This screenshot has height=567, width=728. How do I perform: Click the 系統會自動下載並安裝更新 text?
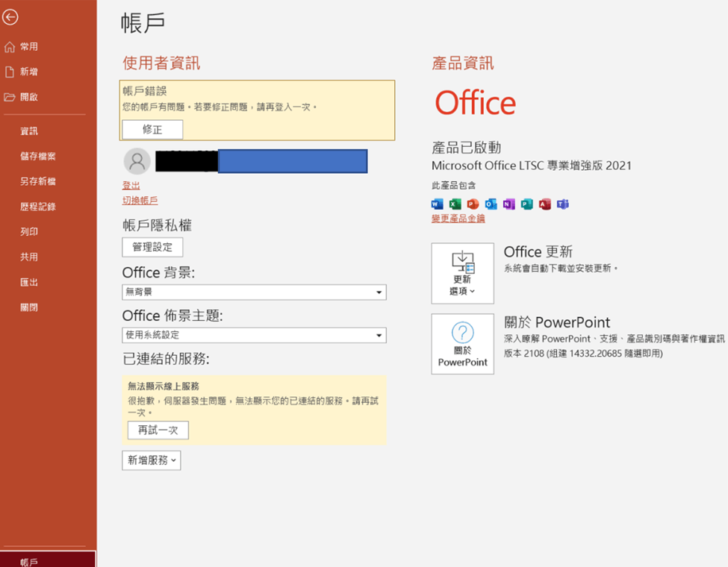pos(561,268)
